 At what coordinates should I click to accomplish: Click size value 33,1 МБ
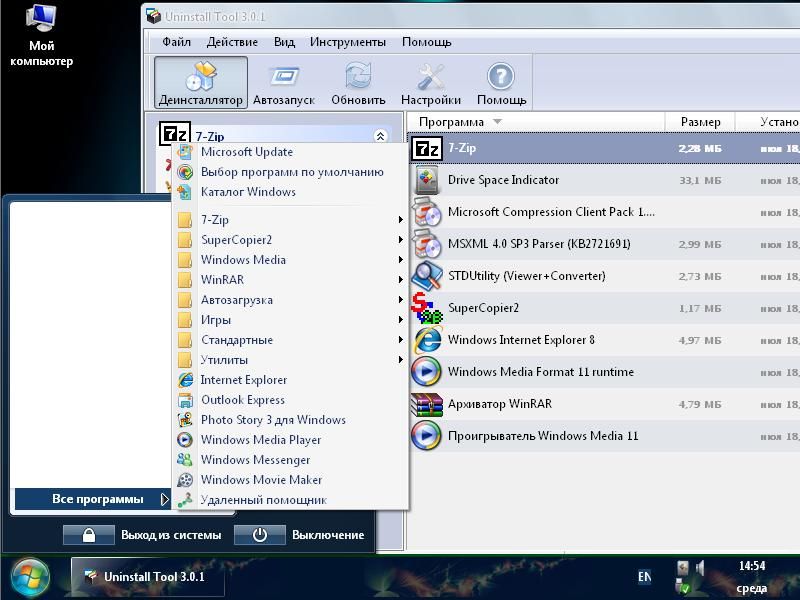[x=700, y=181]
